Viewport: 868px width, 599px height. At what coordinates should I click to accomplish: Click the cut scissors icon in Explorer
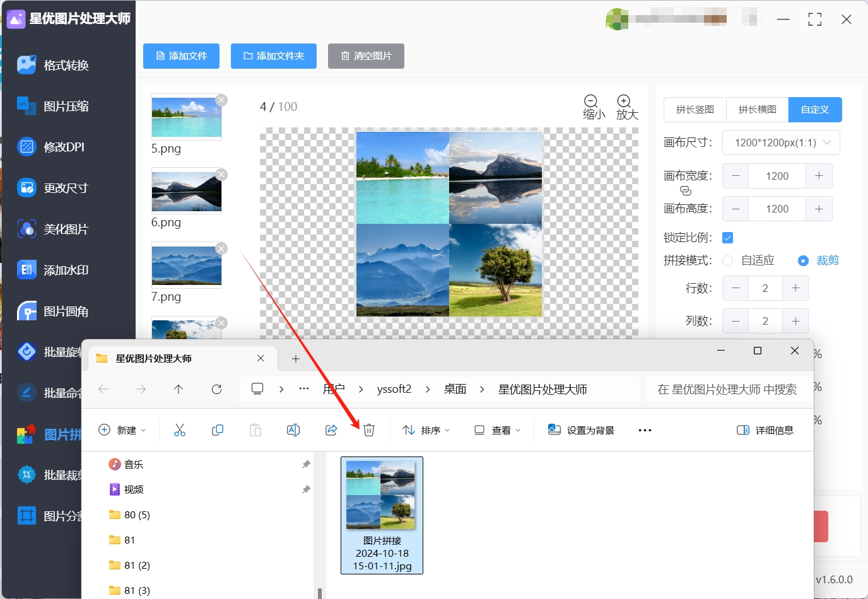pyautogui.click(x=180, y=430)
